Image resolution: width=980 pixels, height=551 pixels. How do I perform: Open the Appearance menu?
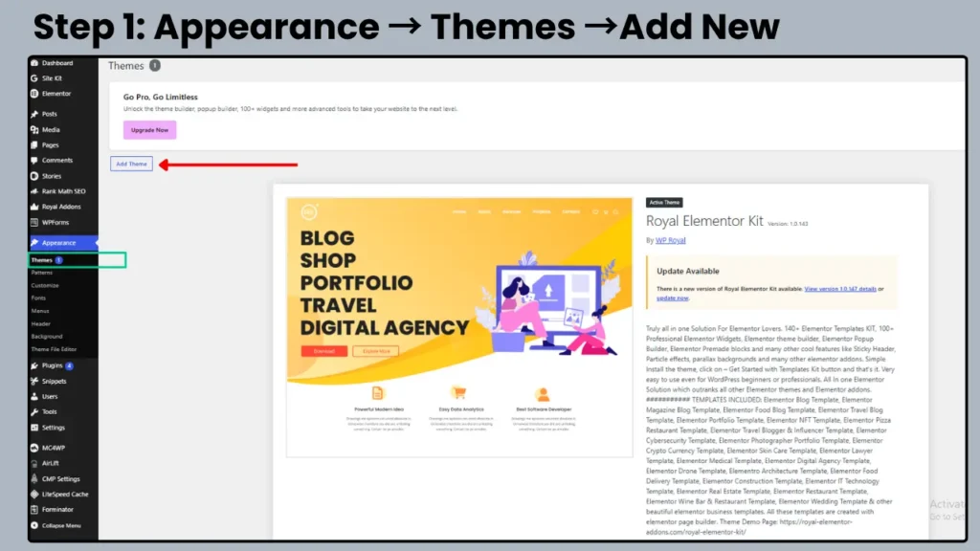click(63, 242)
